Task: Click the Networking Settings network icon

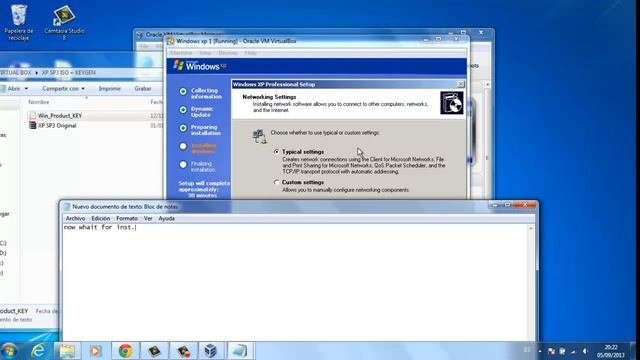Action: (259, 136)
